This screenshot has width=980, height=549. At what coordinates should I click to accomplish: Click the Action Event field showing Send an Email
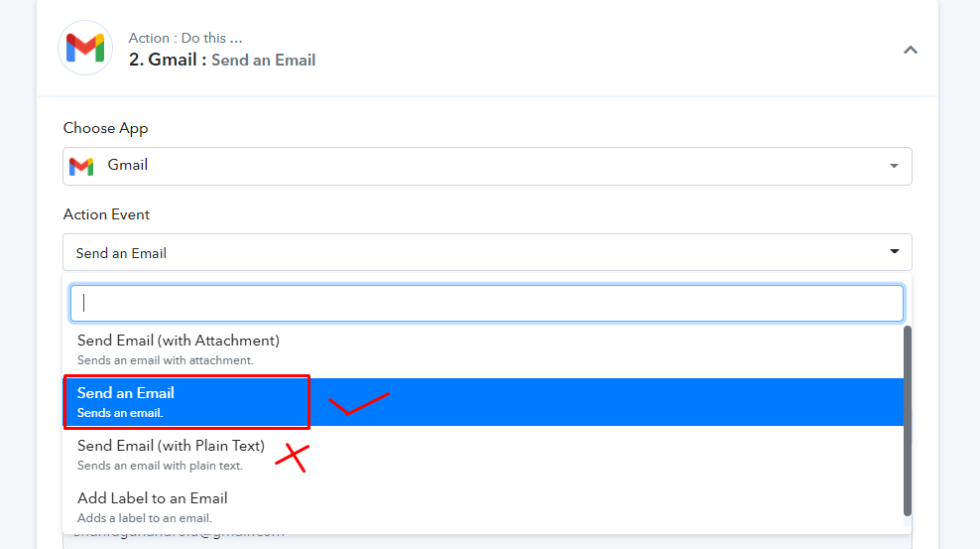[487, 252]
